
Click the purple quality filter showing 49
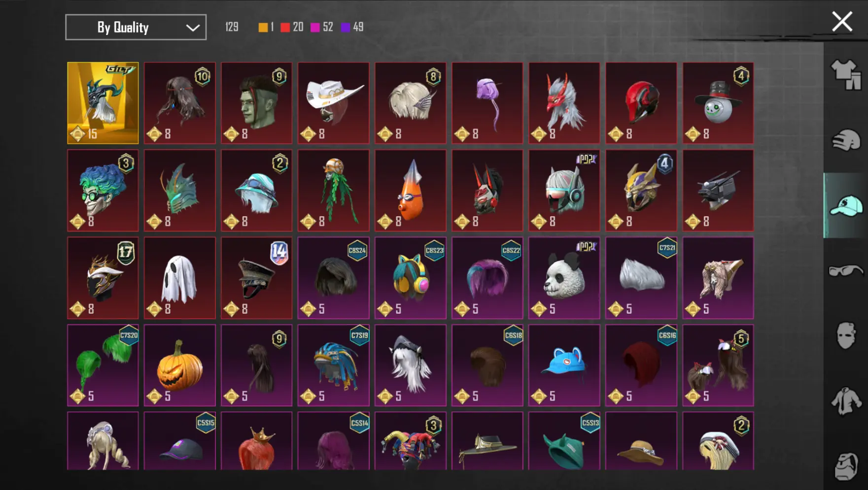352,27
